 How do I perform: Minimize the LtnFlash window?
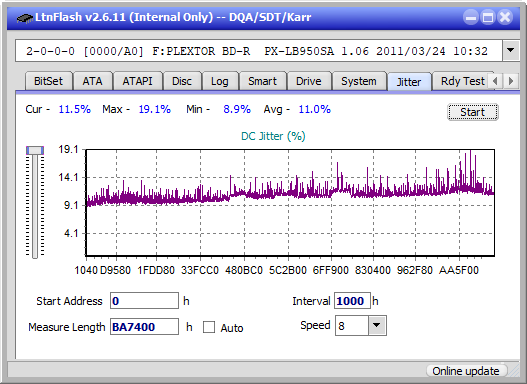coord(471,17)
